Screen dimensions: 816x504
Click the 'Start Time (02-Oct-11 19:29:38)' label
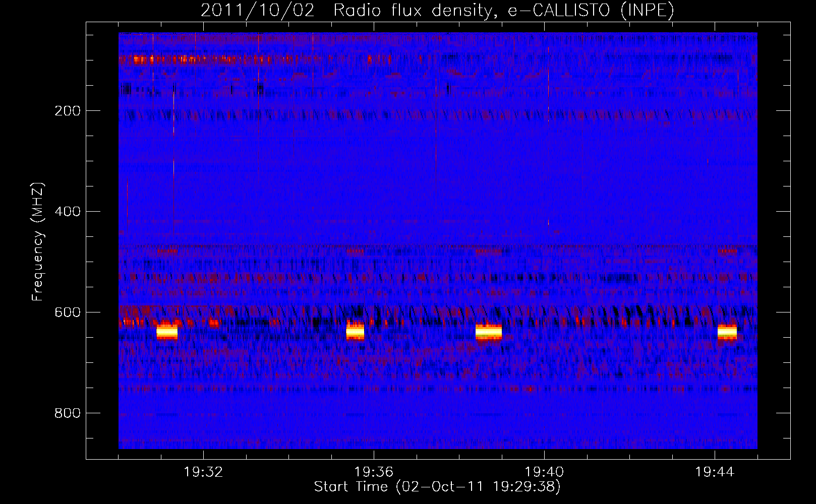click(x=437, y=487)
